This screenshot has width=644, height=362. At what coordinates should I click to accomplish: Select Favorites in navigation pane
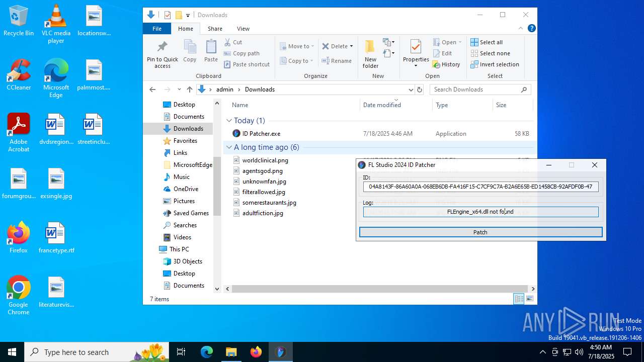180,141
